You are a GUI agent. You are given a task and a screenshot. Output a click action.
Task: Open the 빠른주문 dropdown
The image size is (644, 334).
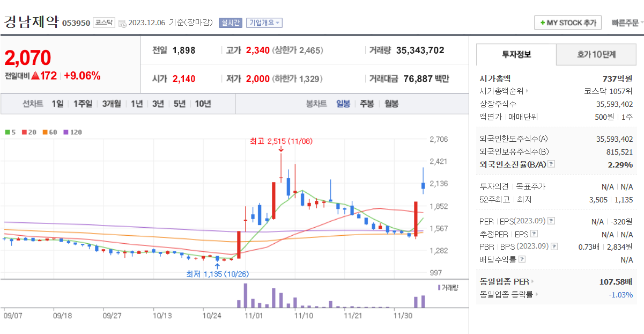pos(627,23)
